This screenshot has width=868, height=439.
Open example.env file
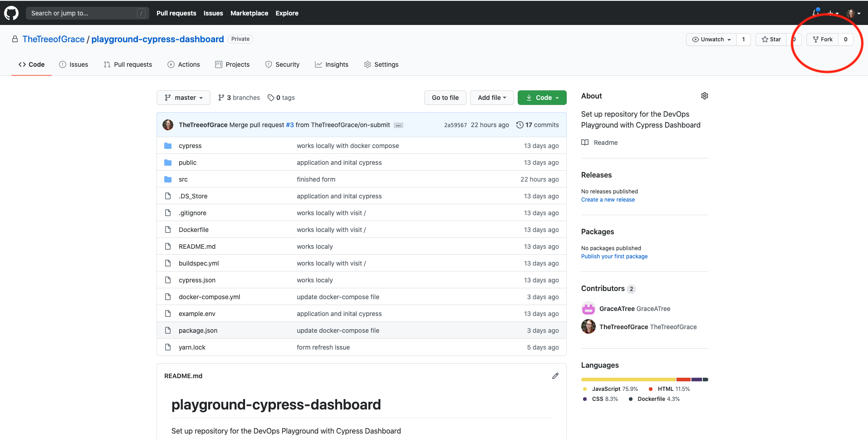tap(197, 314)
